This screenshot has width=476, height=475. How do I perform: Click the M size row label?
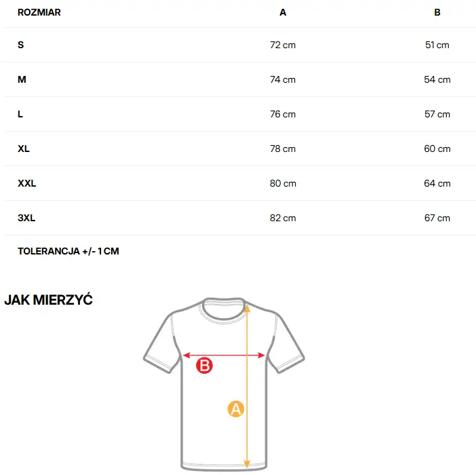click(x=22, y=79)
